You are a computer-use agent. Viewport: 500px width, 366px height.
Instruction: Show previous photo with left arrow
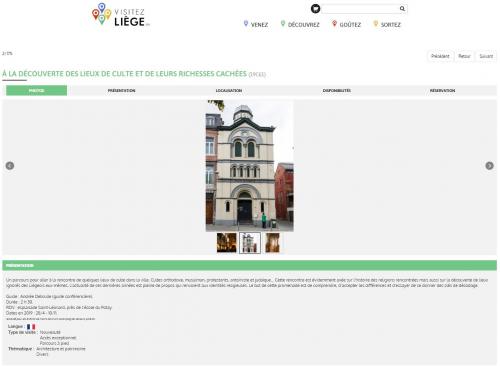(10, 166)
